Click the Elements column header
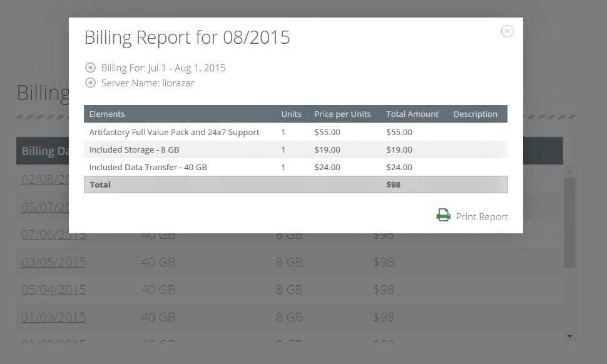 pyautogui.click(x=107, y=114)
